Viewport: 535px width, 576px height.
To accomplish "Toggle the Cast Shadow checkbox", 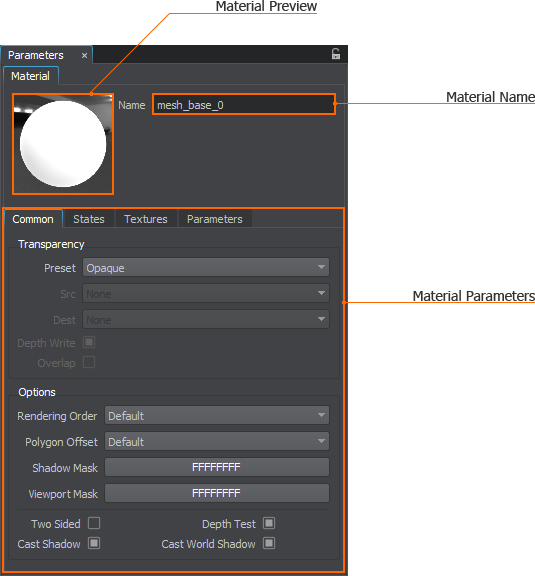I will [x=94, y=543].
